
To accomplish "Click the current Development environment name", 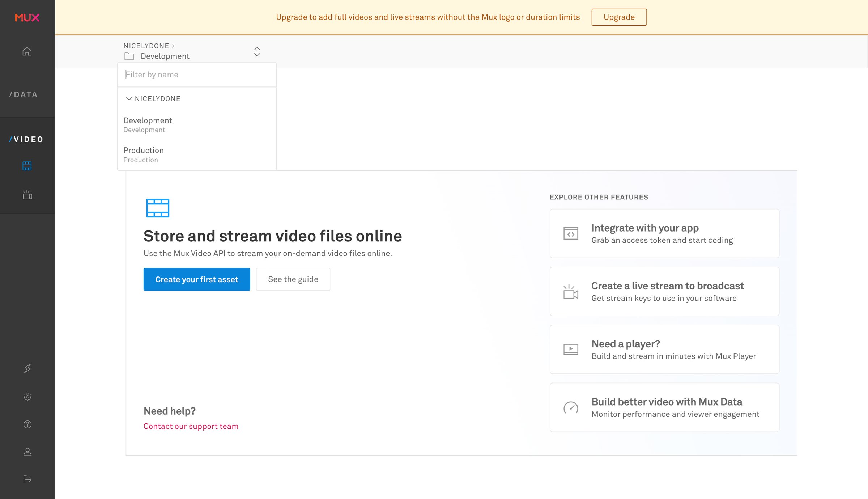I will coord(165,56).
